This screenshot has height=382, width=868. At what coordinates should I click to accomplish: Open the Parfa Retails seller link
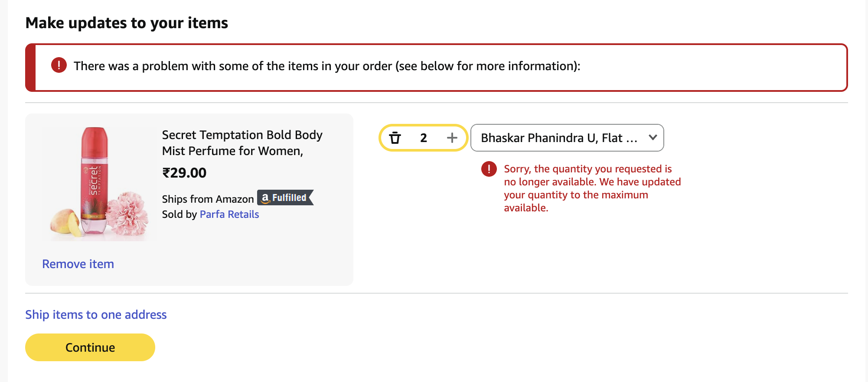tap(229, 214)
